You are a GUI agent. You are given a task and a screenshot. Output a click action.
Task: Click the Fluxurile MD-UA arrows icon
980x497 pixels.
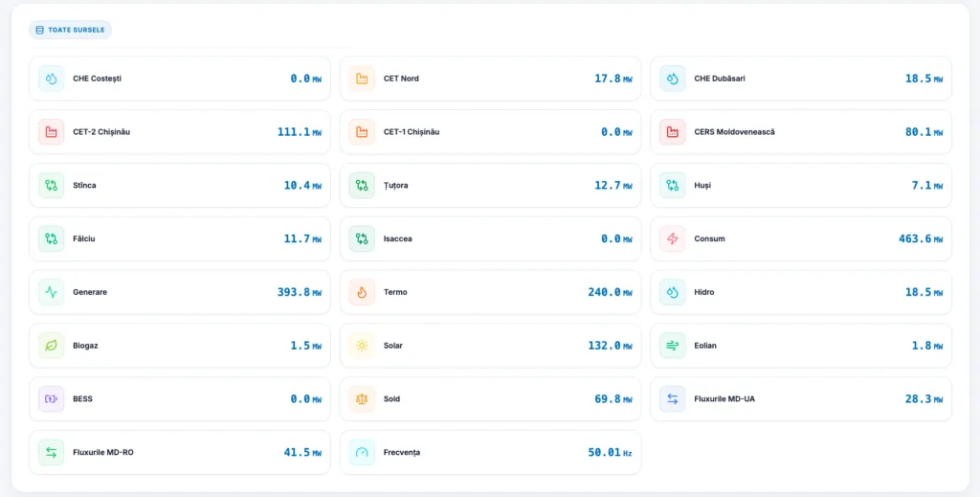(673, 398)
